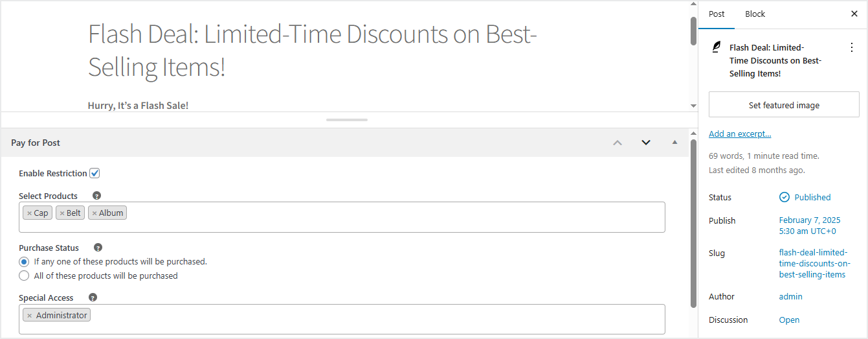Move Pay for Post panel down
This screenshot has width=868, height=339.
coord(645,143)
